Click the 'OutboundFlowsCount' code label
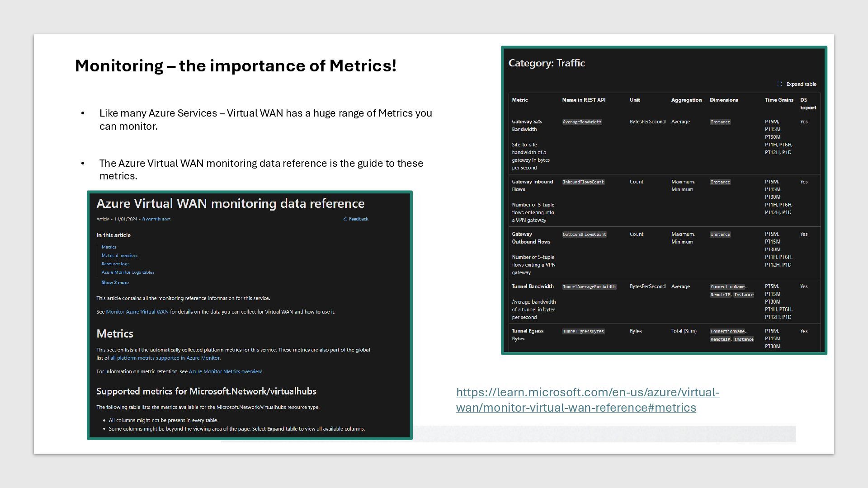This screenshot has height=488, width=868. pos(585,235)
